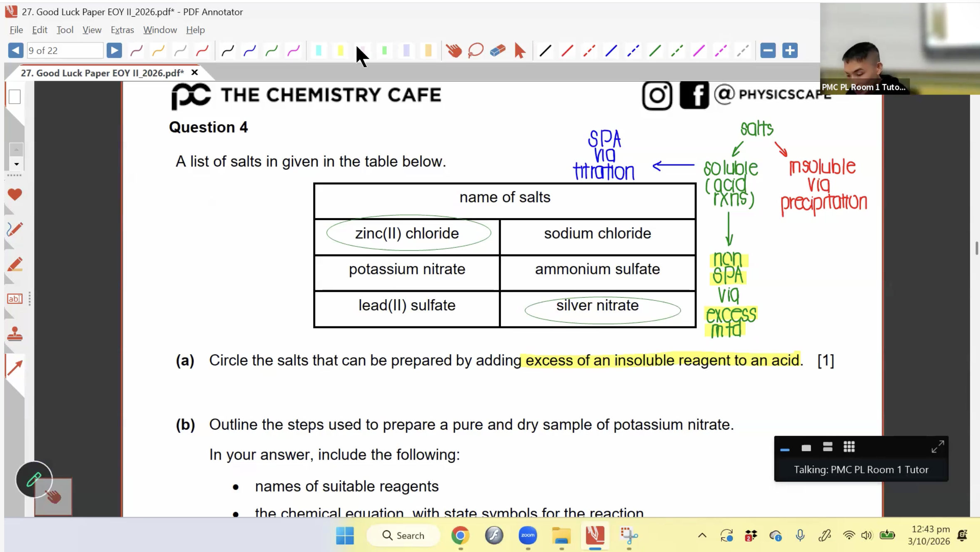Pick the cyan highlighter swatch
This screenshot has width=980, height=552.
pyautogui.click(x=318, y=51)
